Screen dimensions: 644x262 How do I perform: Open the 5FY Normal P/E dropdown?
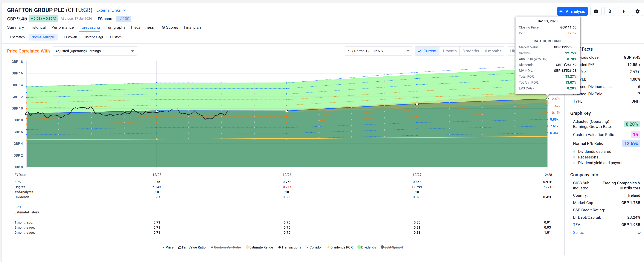(x=378, y=51)
